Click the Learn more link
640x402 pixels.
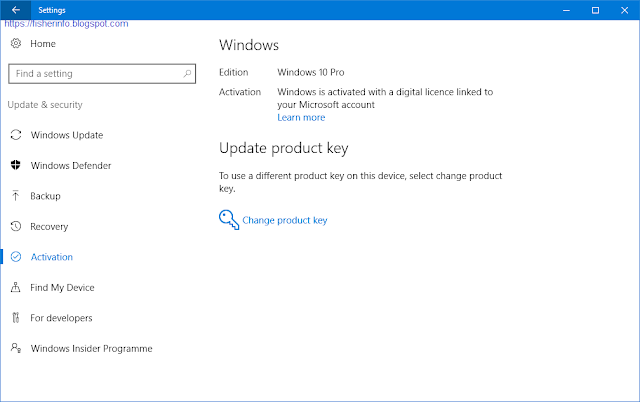click(301, 118)
